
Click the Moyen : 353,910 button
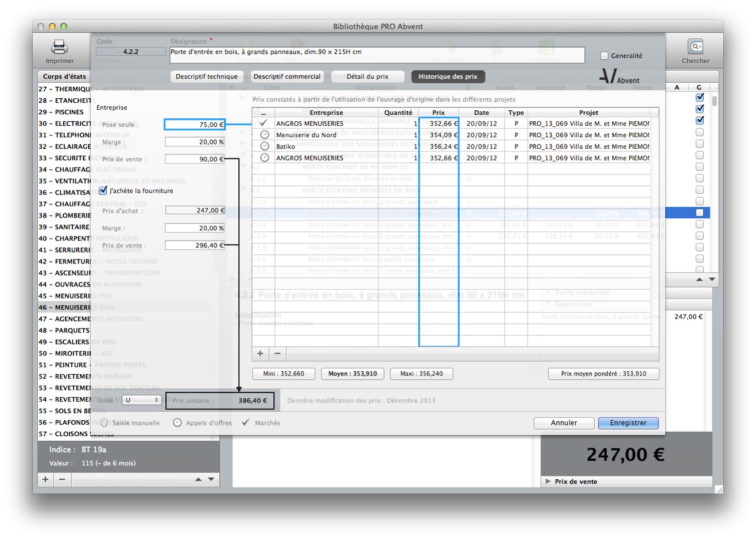(x=352, y=374)
